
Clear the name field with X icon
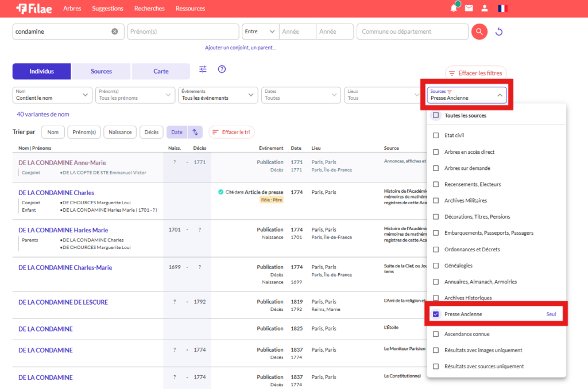point(115,32)
